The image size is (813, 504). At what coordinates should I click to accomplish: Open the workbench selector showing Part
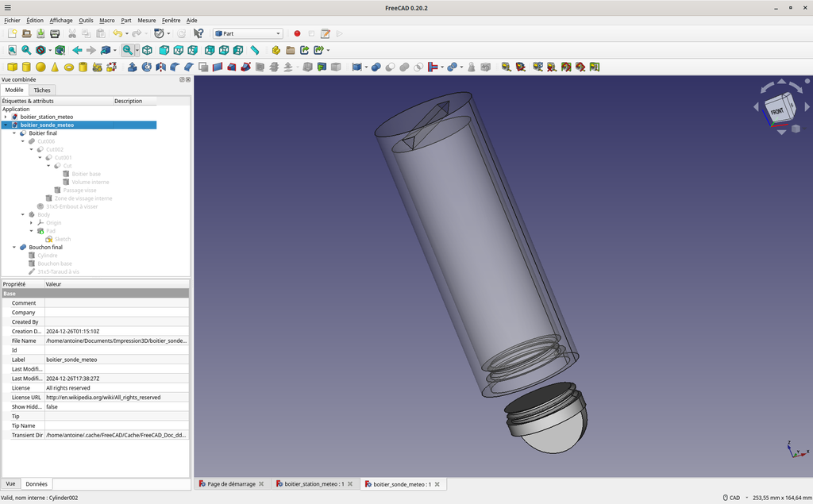point(248,33)
